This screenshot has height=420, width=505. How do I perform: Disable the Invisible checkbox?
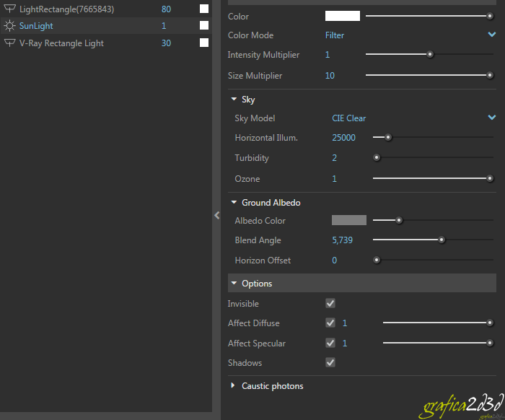point(330,304)
